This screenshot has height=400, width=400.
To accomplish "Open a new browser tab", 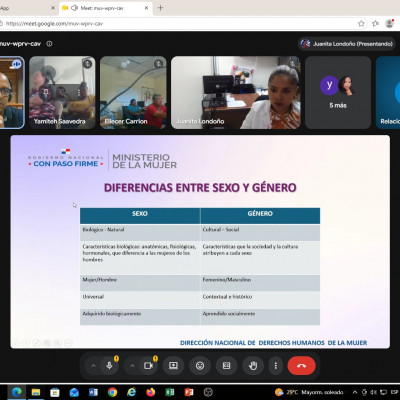I will coord(161,8).
